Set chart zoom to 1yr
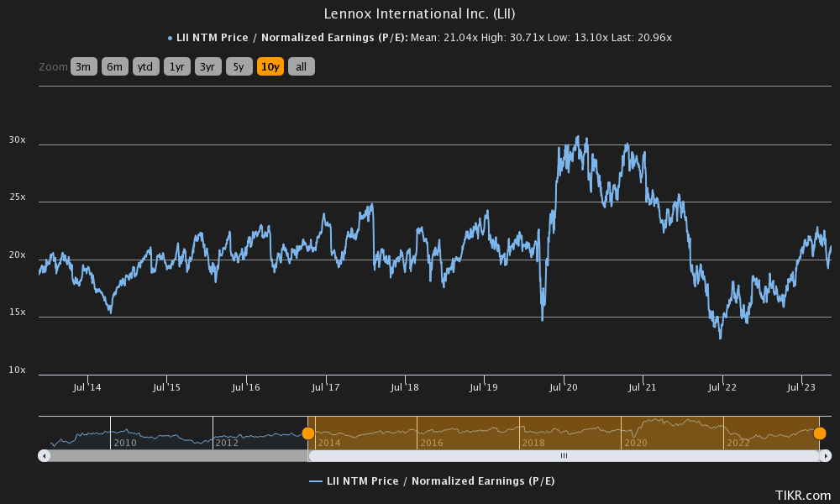Image resolution: width=840 pixels, height=504 pixels. coord(176,66)
